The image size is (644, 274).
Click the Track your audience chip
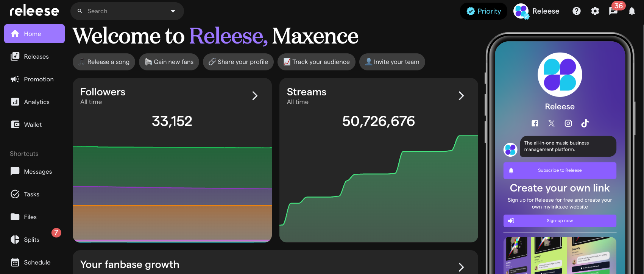(317, 62)
